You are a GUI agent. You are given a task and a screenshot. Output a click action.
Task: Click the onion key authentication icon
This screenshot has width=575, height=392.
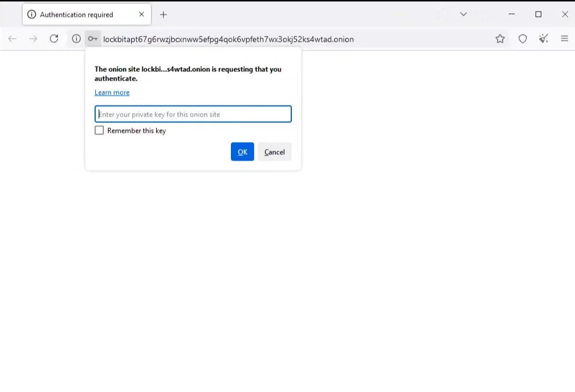click(93, 39)
